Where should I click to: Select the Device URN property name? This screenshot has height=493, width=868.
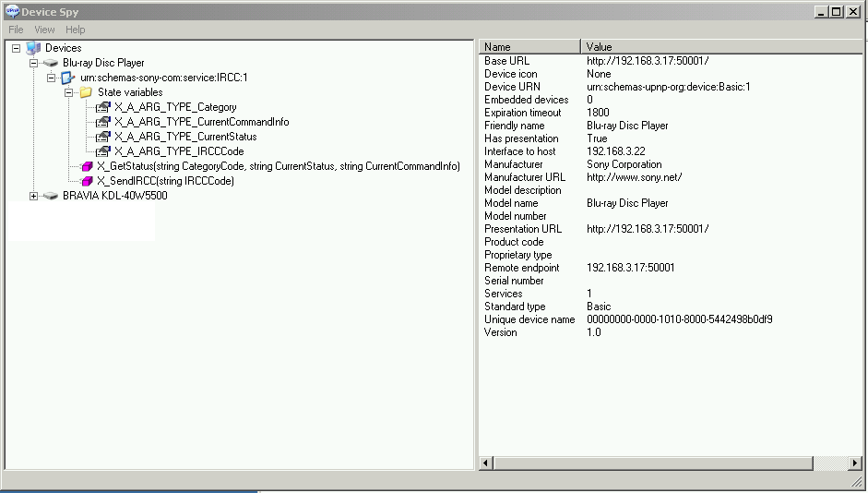click(x=512, y=87)
